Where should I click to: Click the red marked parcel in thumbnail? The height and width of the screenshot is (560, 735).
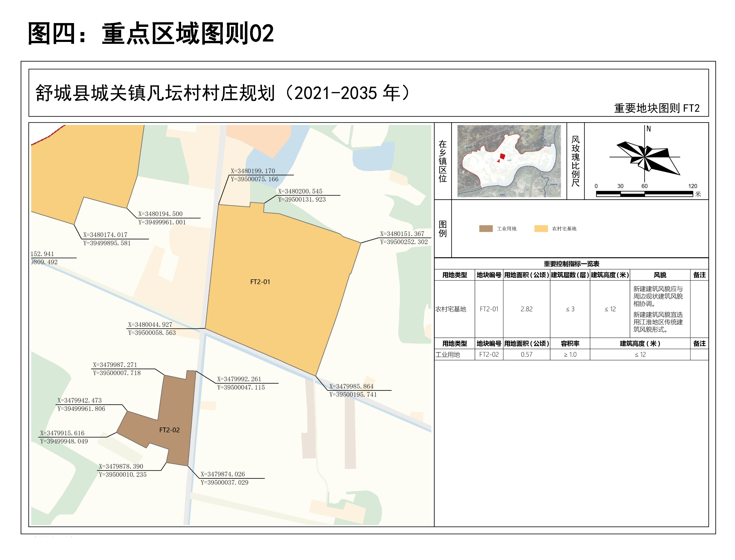502,156
